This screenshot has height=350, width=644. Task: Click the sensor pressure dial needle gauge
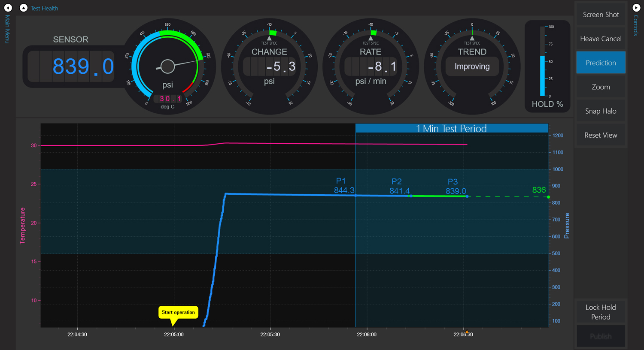167,66
